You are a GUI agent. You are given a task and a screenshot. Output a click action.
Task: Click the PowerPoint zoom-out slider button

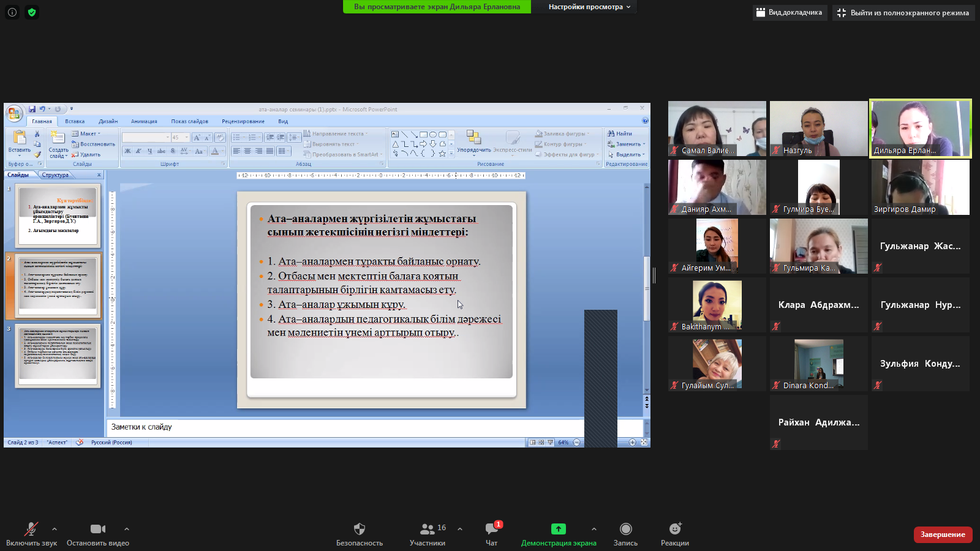coord(576,443)
